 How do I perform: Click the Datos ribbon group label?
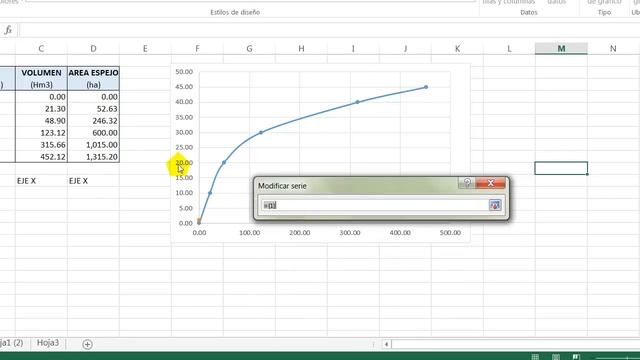(529, 12)
